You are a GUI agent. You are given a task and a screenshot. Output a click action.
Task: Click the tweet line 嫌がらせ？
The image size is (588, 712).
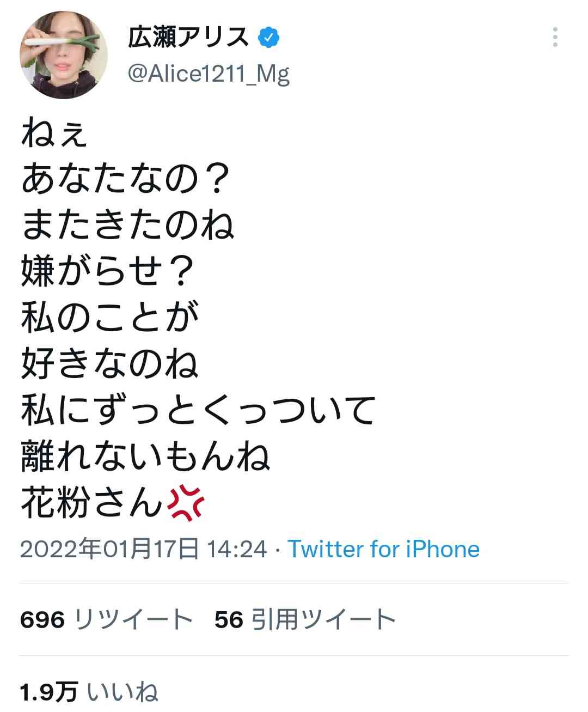107,272
